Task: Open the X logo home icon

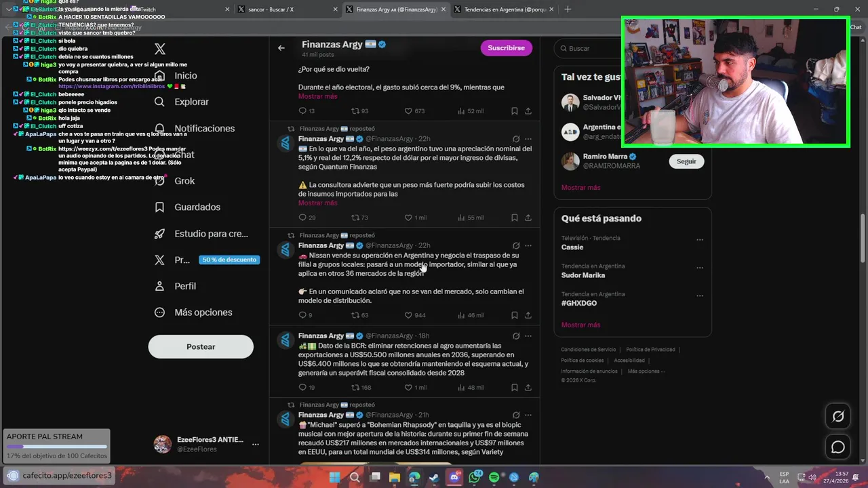Action: [x=160, y=49]
